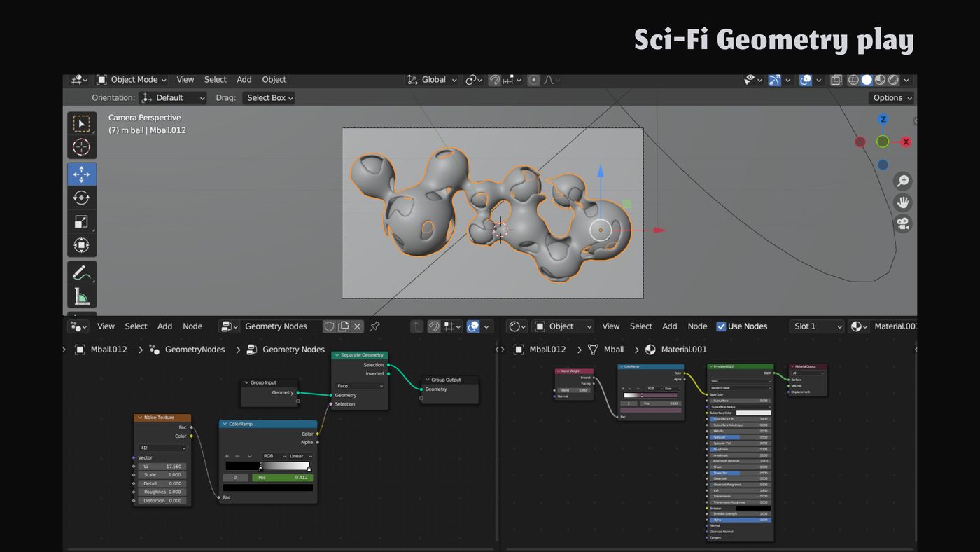980x552 pixels.
Task: Open shader type Object dropdown
Action: tap(563, 326)
